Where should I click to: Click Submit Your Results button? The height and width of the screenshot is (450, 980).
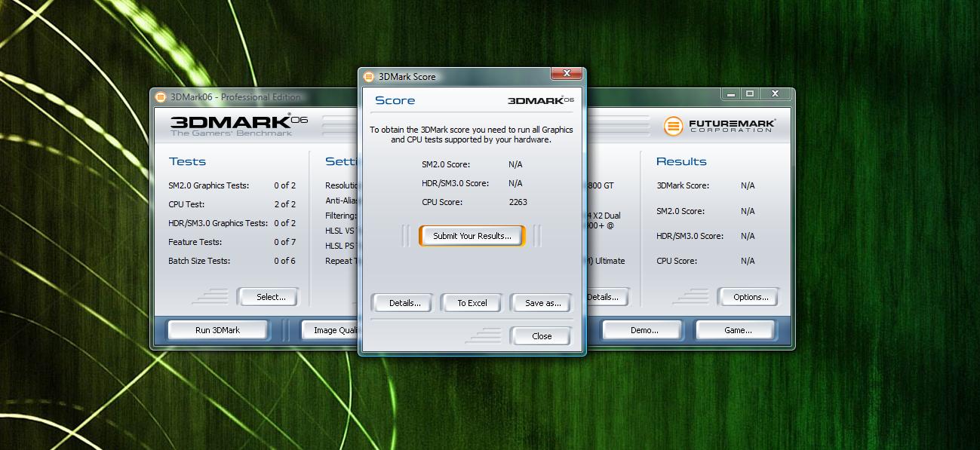pos(472,236)
